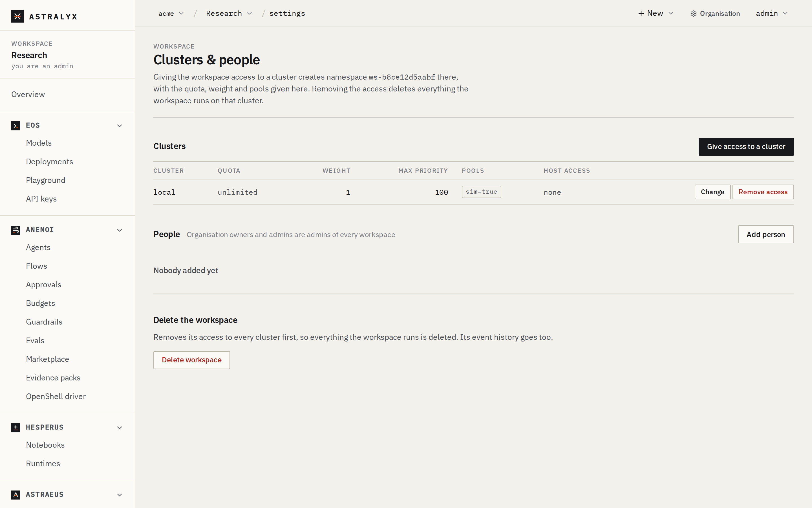This screenshot has height=508, width=812.
Task: Click Give access to a cluster
Action: (x=746, y=147)
